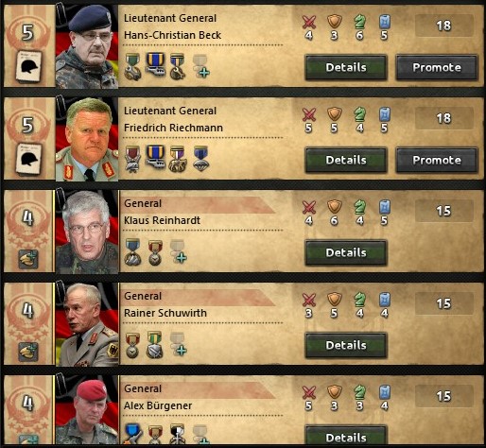Open Details for Hans-Christian Beck
This screenshot has height=448, width=486.
pos(346,67)
